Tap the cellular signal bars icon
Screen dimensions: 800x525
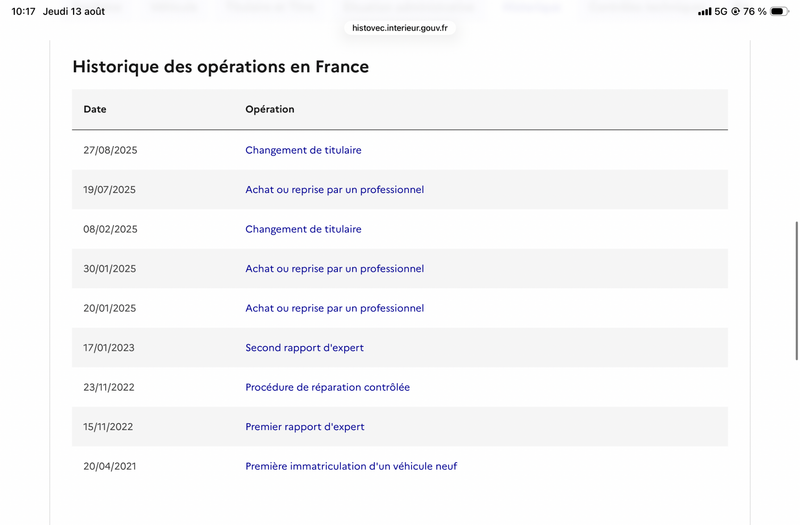(x=705, y=11)
